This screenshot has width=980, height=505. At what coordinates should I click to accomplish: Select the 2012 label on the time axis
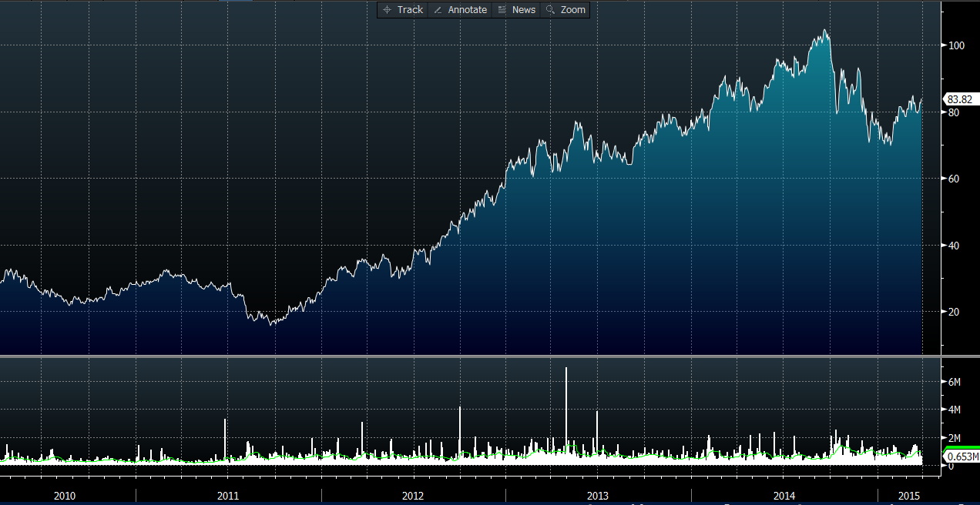[x=413, y=495]
